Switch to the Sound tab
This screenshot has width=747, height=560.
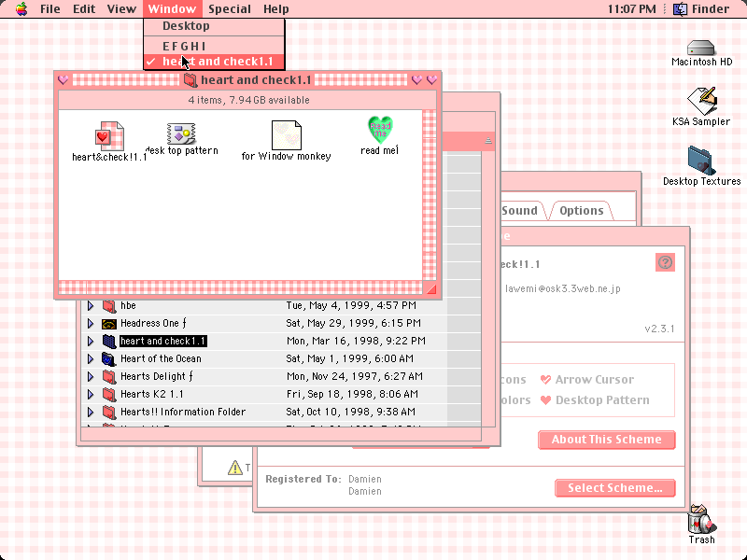coord(521,211)
